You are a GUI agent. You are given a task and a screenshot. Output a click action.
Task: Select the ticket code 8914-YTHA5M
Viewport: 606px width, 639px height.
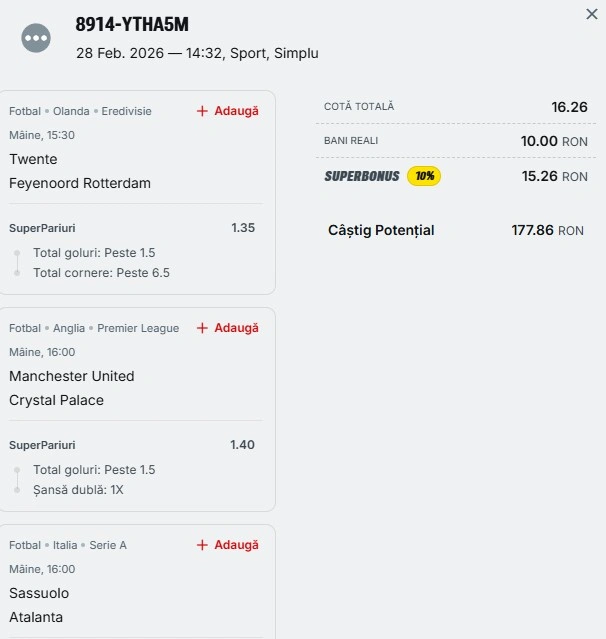pos(132,25)
